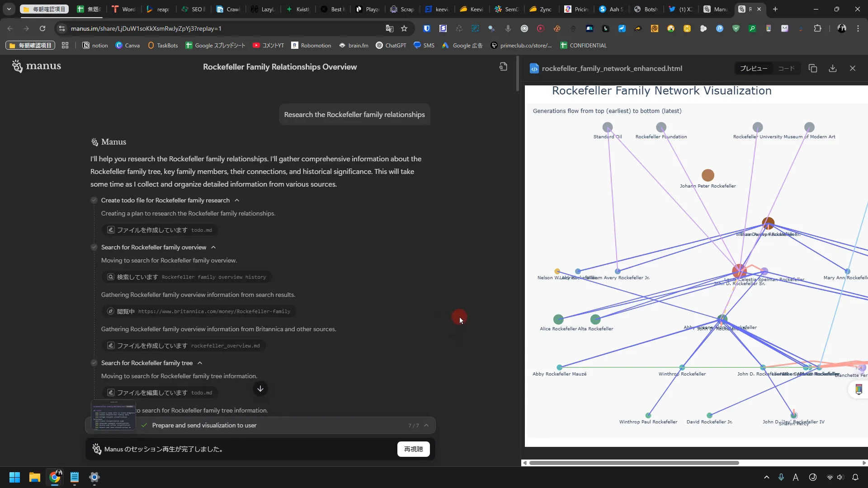
Task: Click right arrow of preview scrollbar
Action: pyautogui.click(x=864, y=463)
